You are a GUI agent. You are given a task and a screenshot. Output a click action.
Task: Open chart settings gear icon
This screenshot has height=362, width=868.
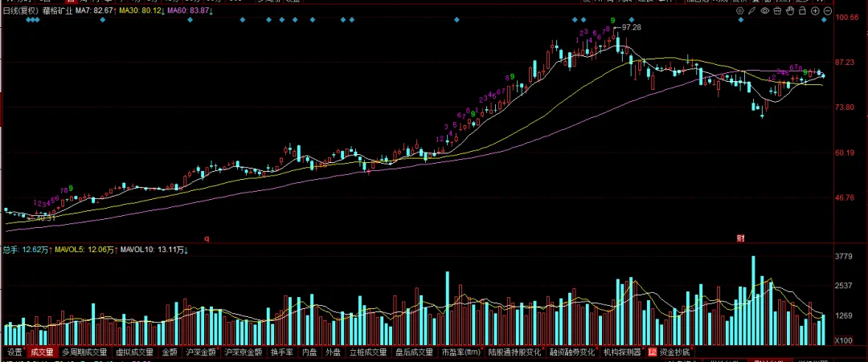click(x=739, y=10)
